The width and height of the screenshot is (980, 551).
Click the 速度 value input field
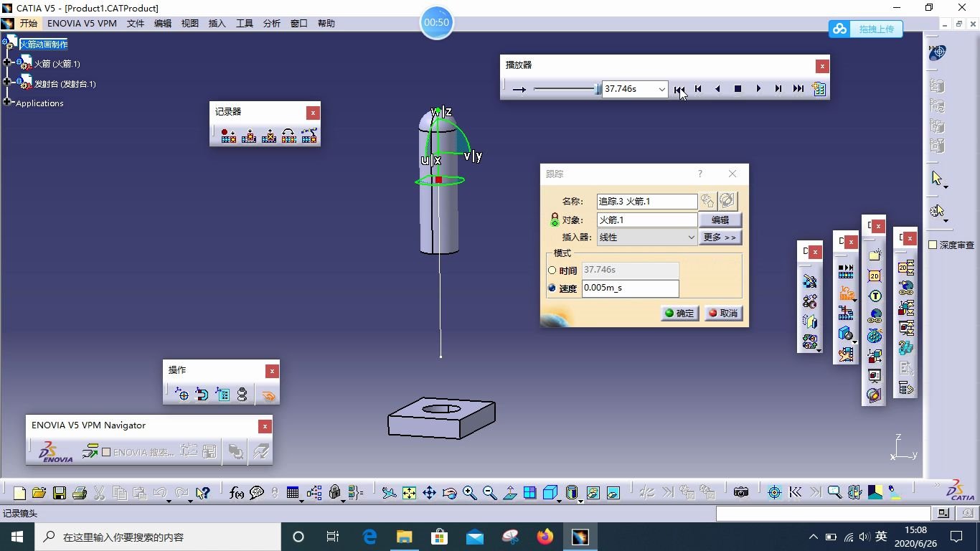tap(630, 288)
